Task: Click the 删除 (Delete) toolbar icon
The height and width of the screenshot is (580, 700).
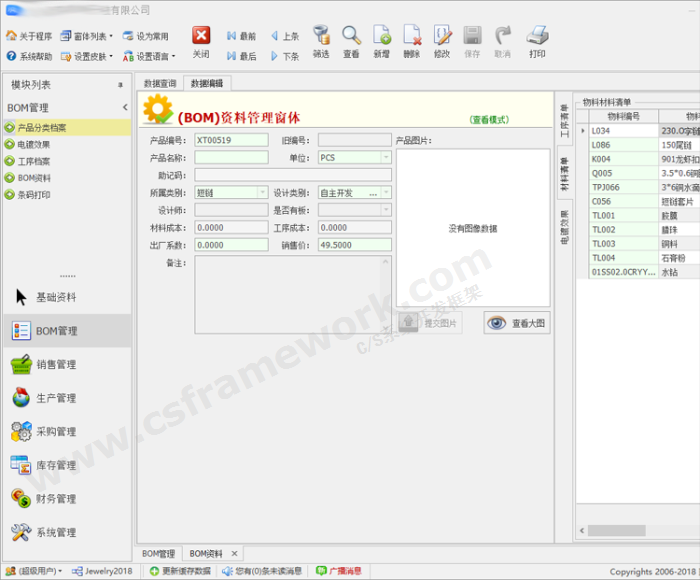Action: pos(411,41)
